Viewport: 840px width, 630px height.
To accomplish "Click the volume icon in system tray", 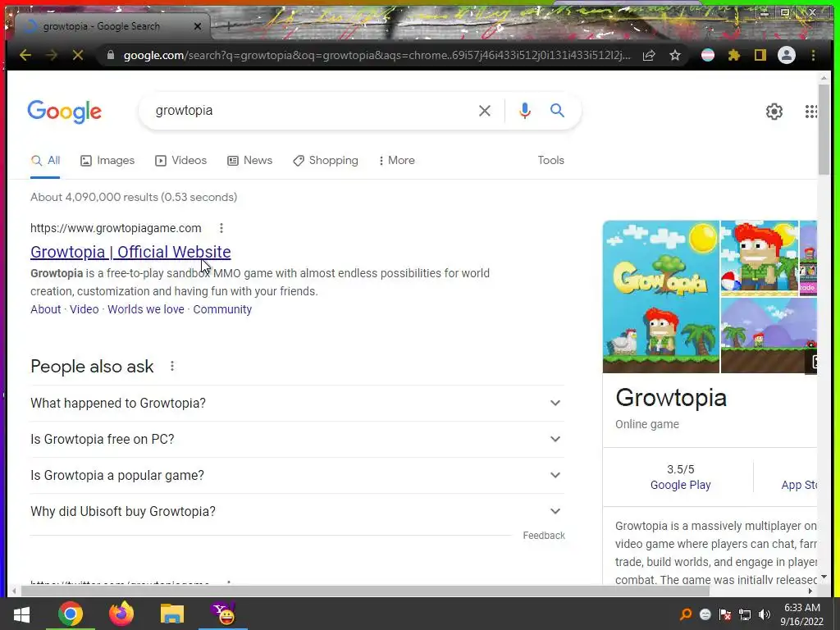I will click(765, 614).
